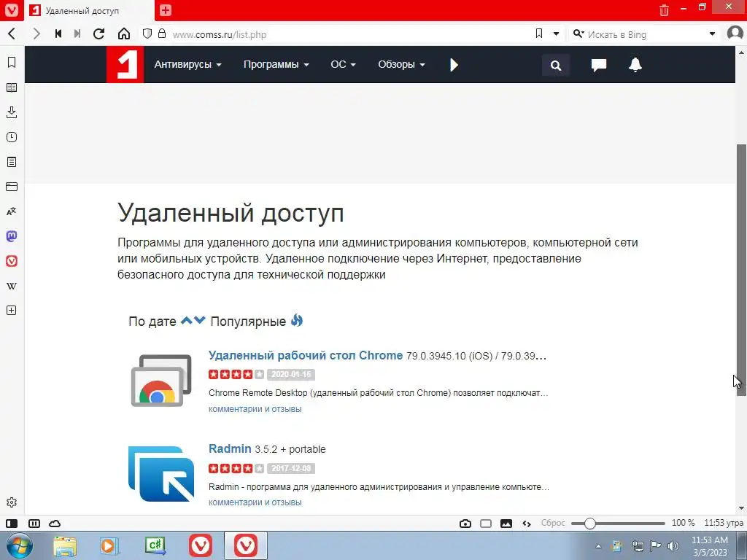
Task: Open tab tiling options
Action: tap(34, 524)
